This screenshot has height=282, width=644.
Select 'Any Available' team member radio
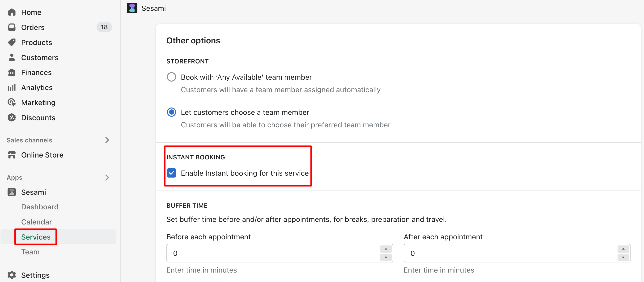171,77
